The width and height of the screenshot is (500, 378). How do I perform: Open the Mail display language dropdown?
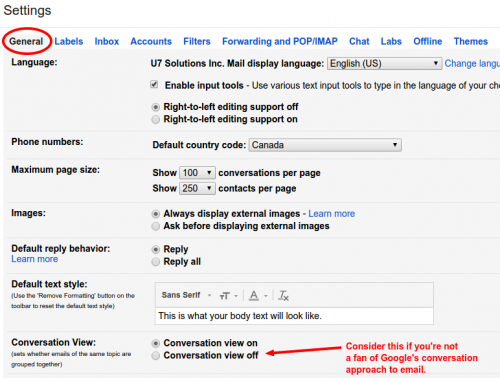[384, 63]
